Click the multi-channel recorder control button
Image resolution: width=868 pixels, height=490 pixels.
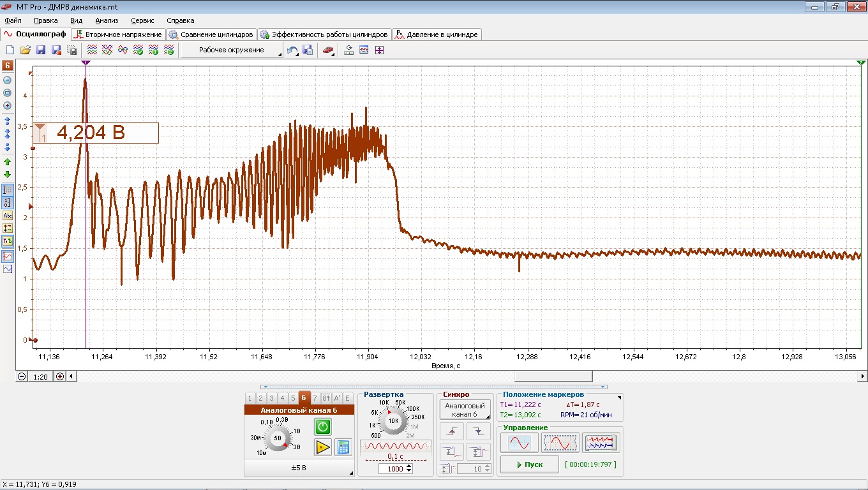pos(601,442)
